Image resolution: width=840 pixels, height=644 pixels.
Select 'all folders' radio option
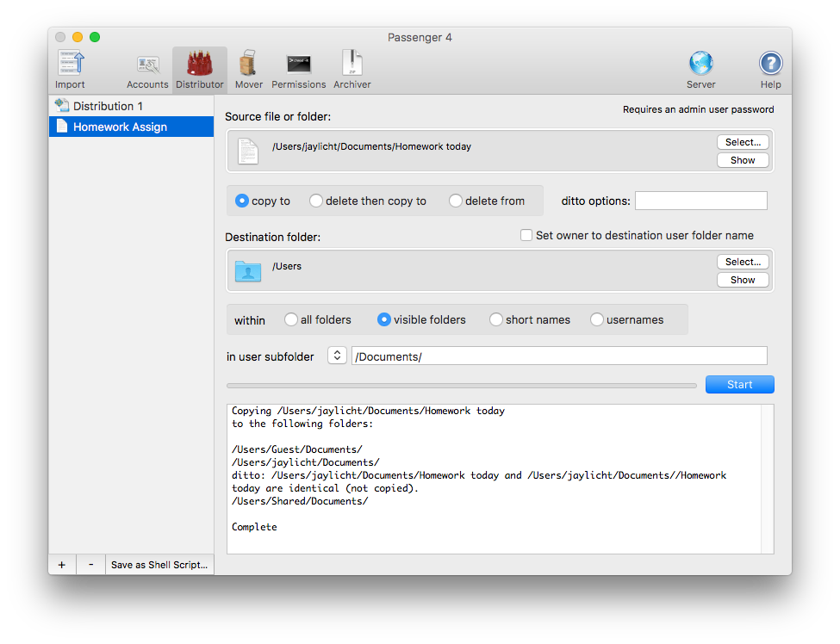291,319
